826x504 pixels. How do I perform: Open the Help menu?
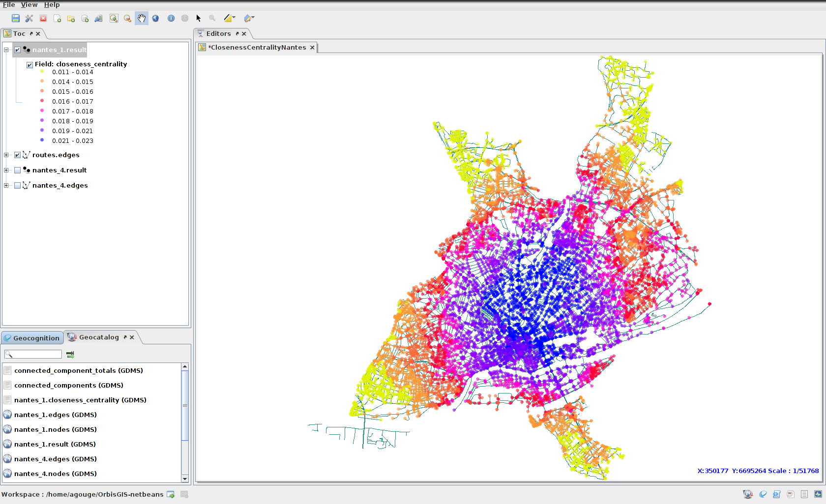pyautogui.click(x=52, y=4)
